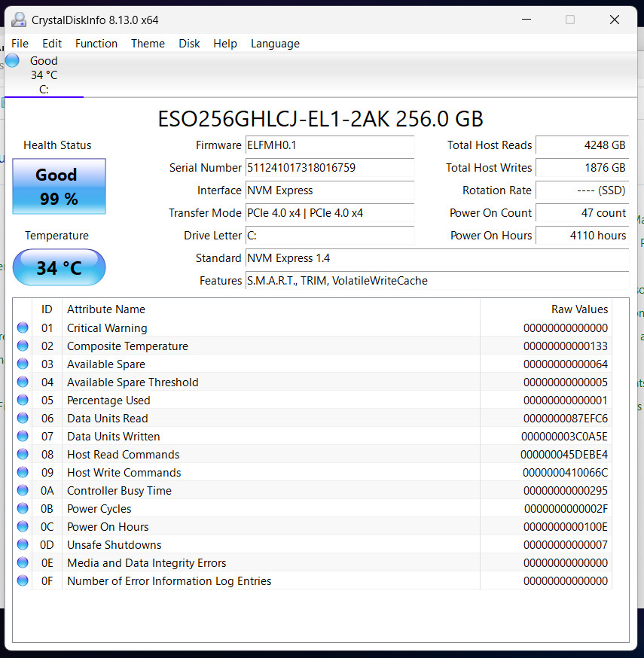
Task: Select the C: drive tab
Action: pyautogui.click(x=44, y=75)
